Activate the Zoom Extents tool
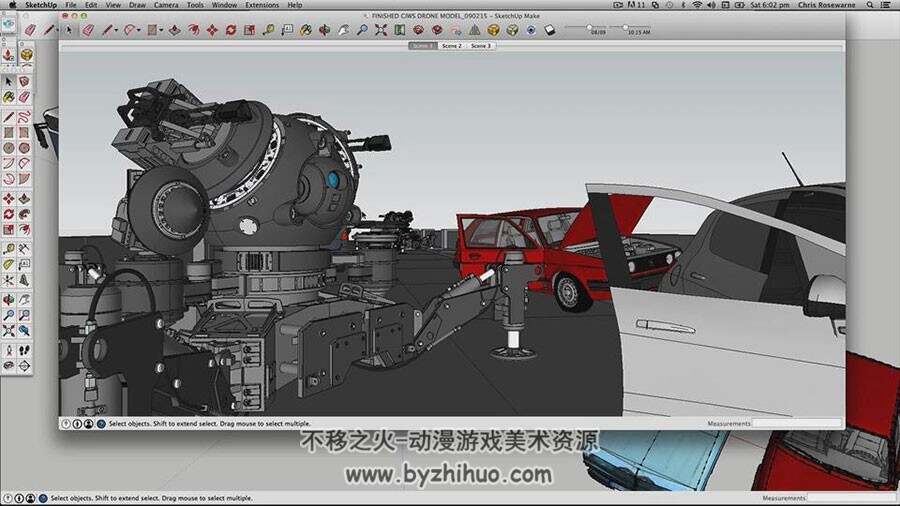Screen dimensions: 900x506 381,30
